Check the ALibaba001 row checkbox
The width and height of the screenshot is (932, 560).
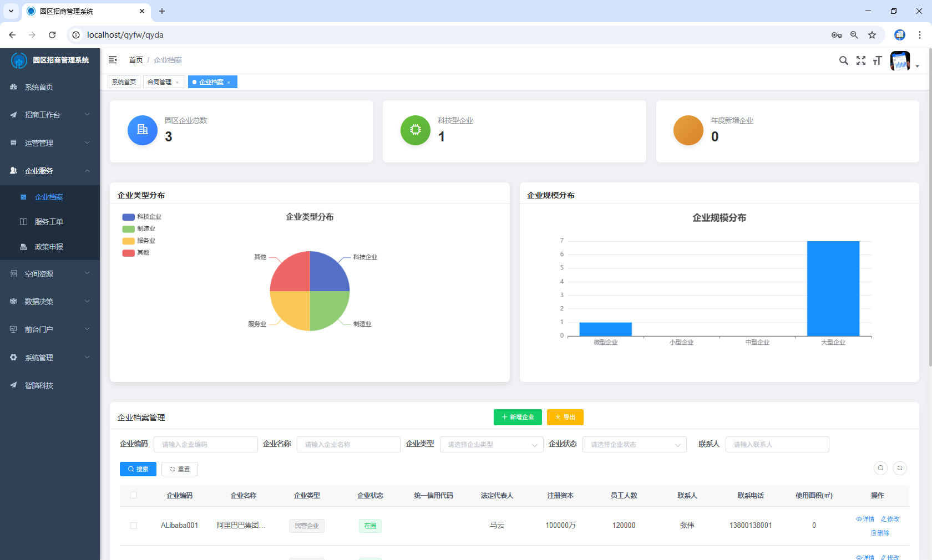[133, 526]
